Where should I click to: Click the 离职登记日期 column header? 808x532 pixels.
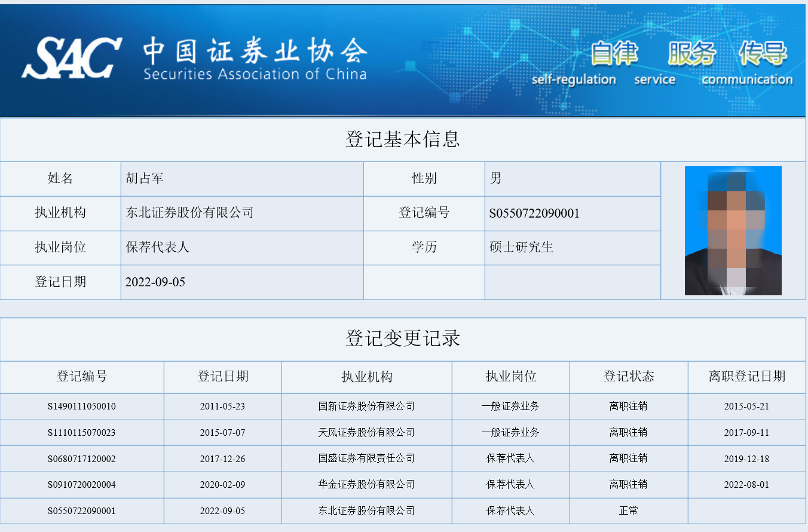[747, 377]
